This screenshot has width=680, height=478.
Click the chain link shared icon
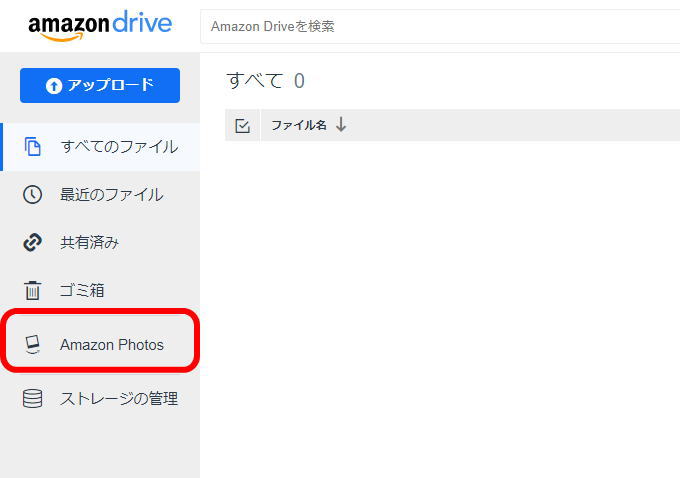[x=33, y=242]
